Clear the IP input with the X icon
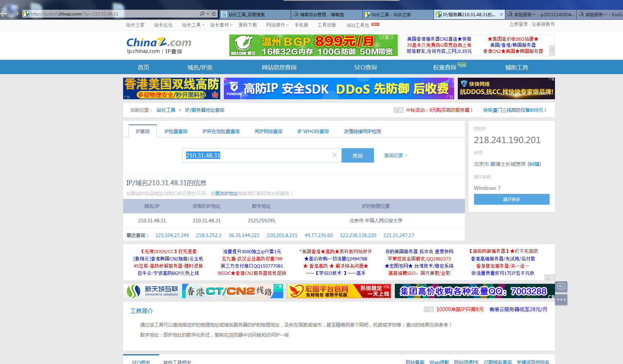Screen dimensions: 623x364 pos(335,155)
